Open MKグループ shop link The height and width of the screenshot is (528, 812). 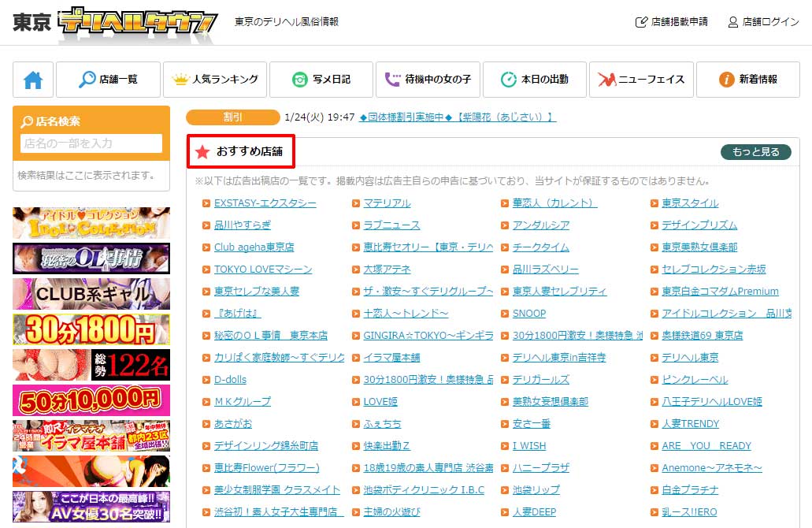coord(243,402)
